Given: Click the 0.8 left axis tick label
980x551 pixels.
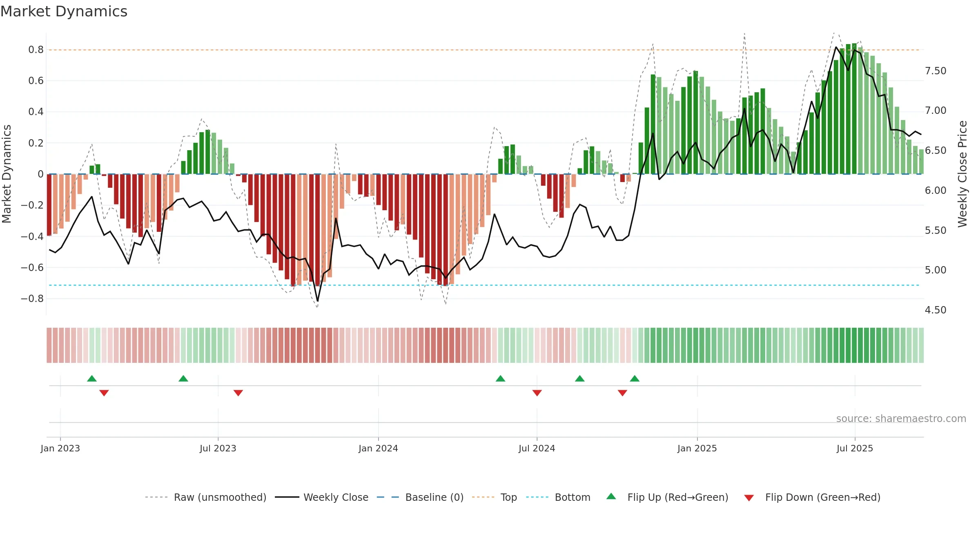Looking at the screenshot, I should 36,50.
